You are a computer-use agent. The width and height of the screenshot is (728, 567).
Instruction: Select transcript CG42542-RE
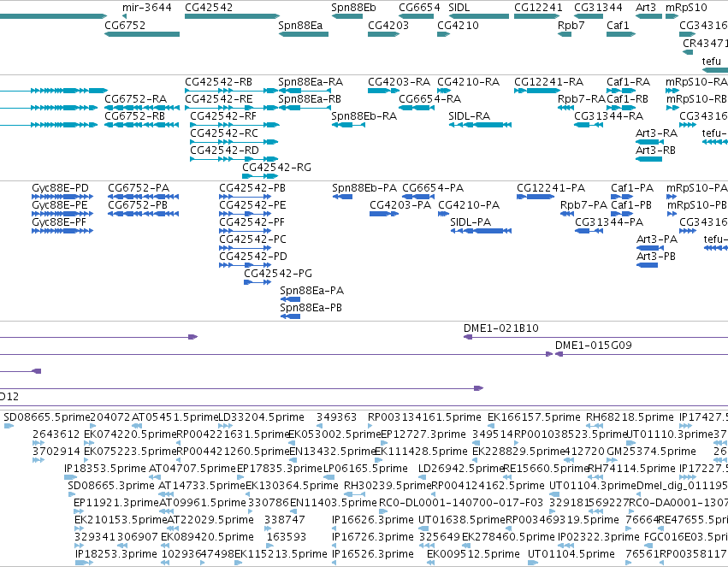[x=231, y=108]
